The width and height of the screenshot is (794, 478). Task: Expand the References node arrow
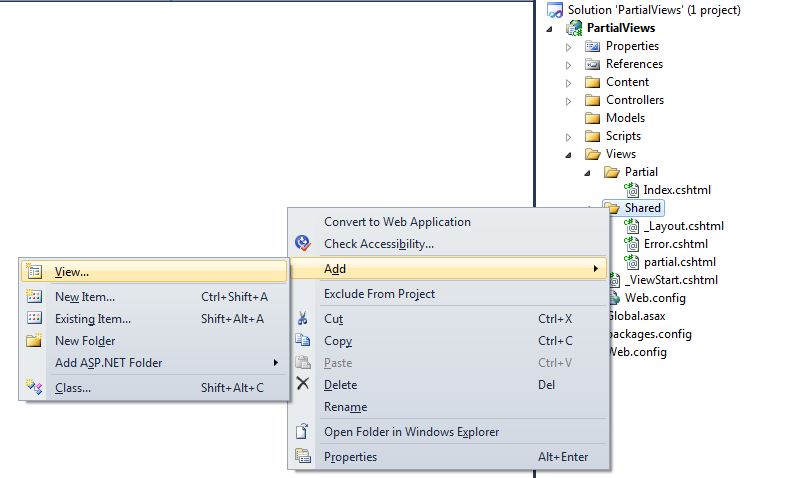click(x=568, y=65)
